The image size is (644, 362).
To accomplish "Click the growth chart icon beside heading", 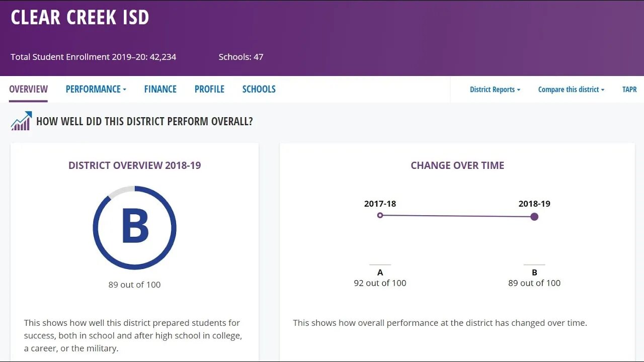I will [x=21, y=121].
